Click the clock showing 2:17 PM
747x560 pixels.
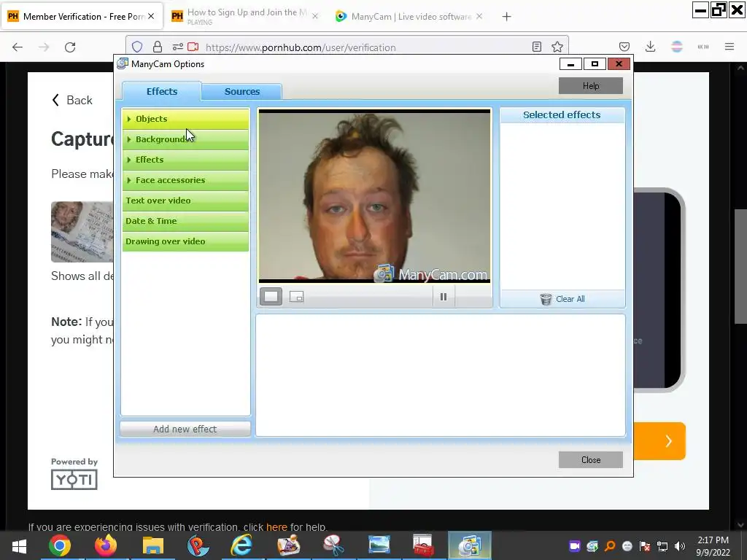(713, 546)
